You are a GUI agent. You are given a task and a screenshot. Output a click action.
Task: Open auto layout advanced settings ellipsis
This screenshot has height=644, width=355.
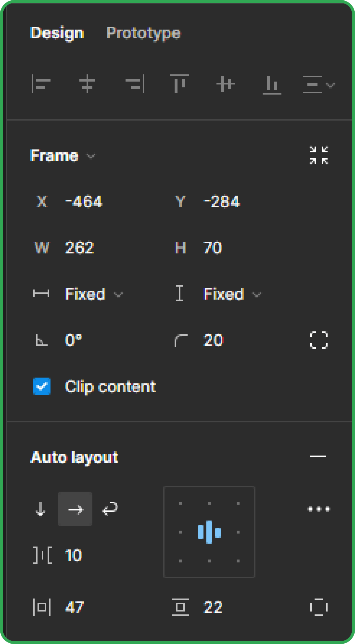pyautogui.click(x=319, y=509)
